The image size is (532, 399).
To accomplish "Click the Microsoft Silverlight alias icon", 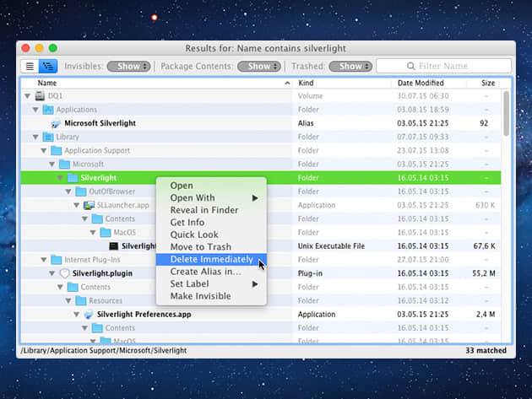I will tap(56, 123).
